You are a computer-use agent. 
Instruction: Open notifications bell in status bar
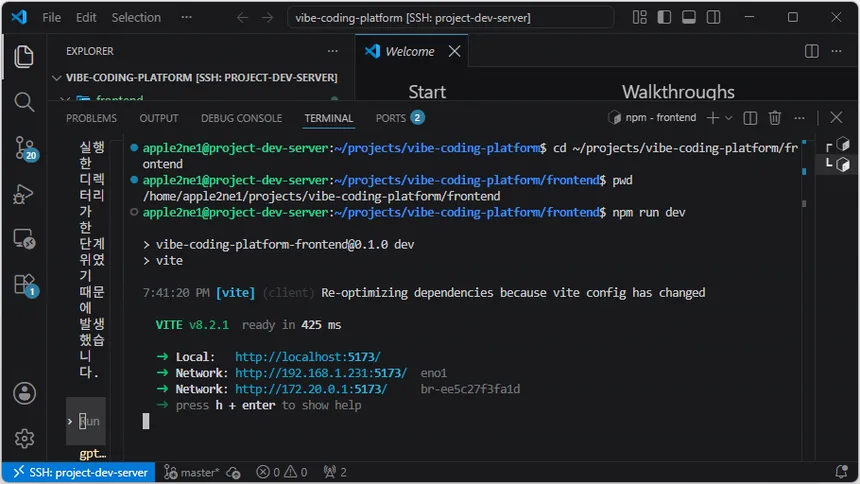pyautogui.click(x=841, y=471)
